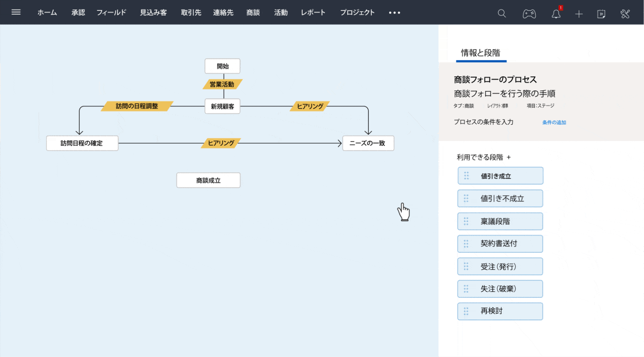Click drag handle of 受注(発行) stage
Screen dimensions: 644x357
click(466, 266)
